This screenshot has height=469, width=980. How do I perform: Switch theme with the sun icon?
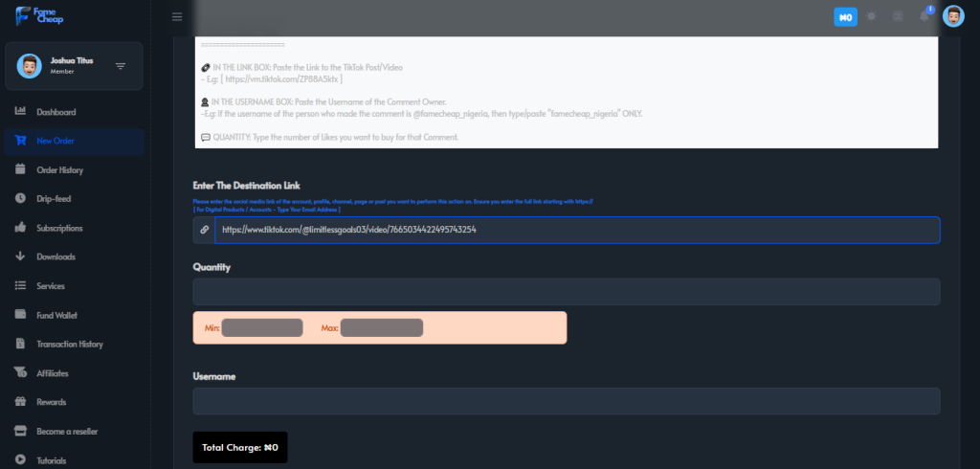[x=871, y=17]
